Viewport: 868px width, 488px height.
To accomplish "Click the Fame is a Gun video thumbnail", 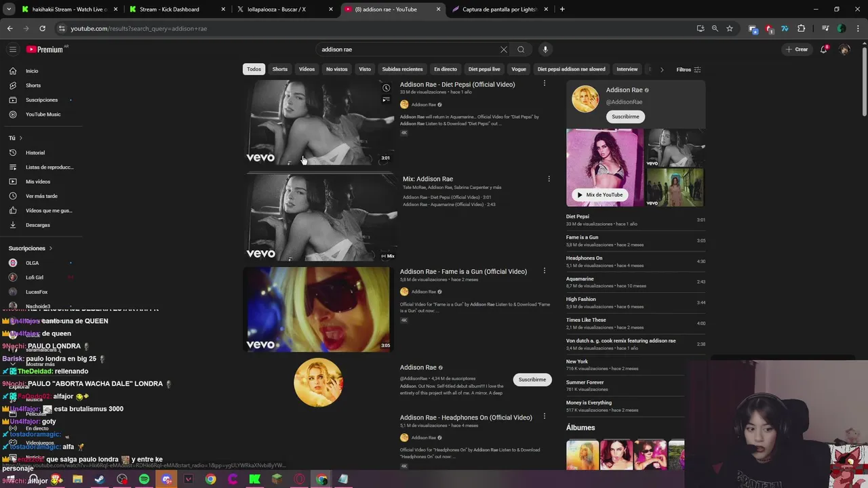I will point(317,309).
